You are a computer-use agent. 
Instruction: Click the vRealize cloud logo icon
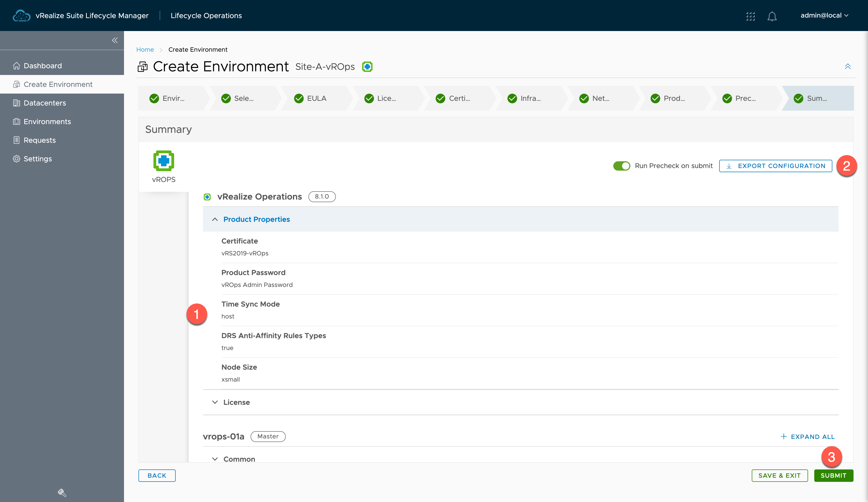pyautogui.click(x=21, y=16)
